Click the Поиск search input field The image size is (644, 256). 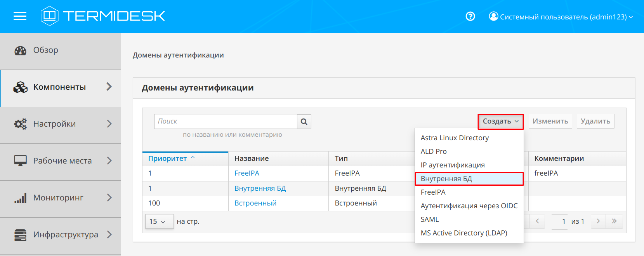[x=226, y=122]
